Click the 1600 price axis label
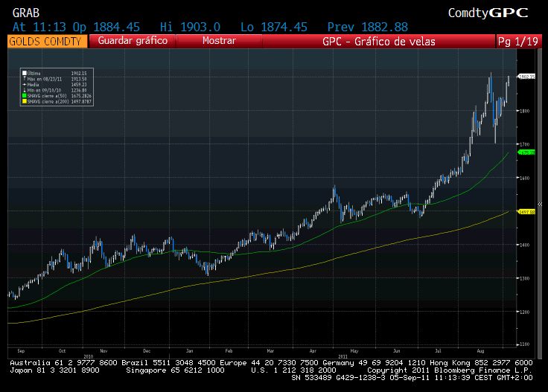 point(525,178)
